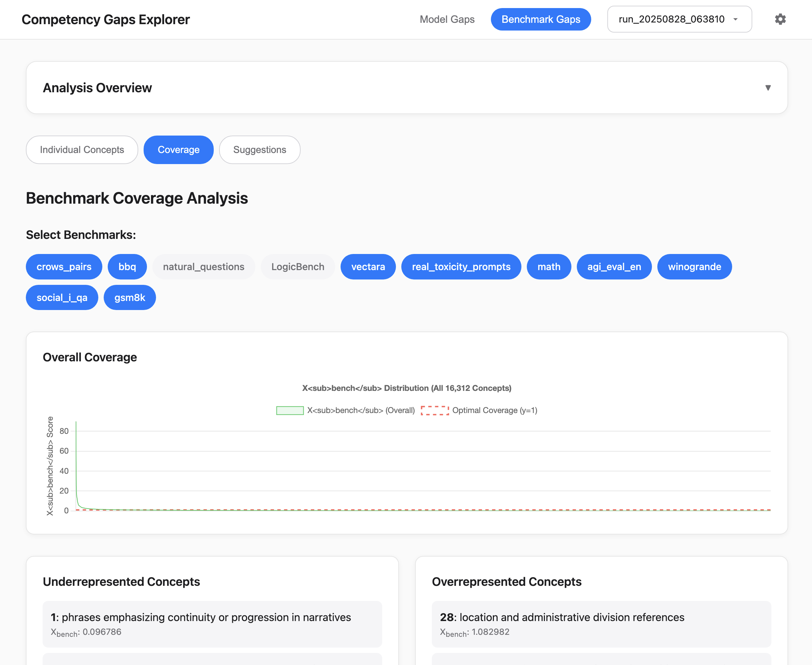This screenshot has width=812, height=665.
Task: Enable the natural_questions benchmark chip
Action: (x=203, y=267)
